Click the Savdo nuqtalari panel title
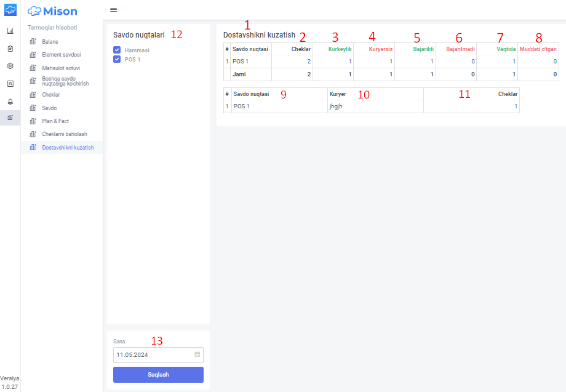This screenshot has height=392, width=566. [138, 35]
